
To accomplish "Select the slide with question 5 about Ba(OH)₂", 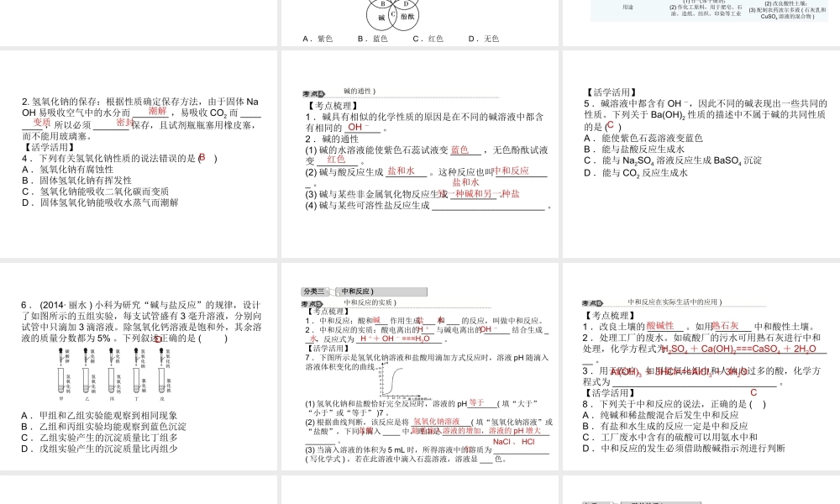I will click(x=701, y=154).
